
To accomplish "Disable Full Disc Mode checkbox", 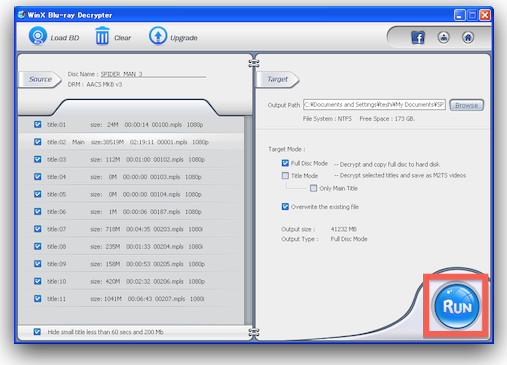I will click(285, 163).
